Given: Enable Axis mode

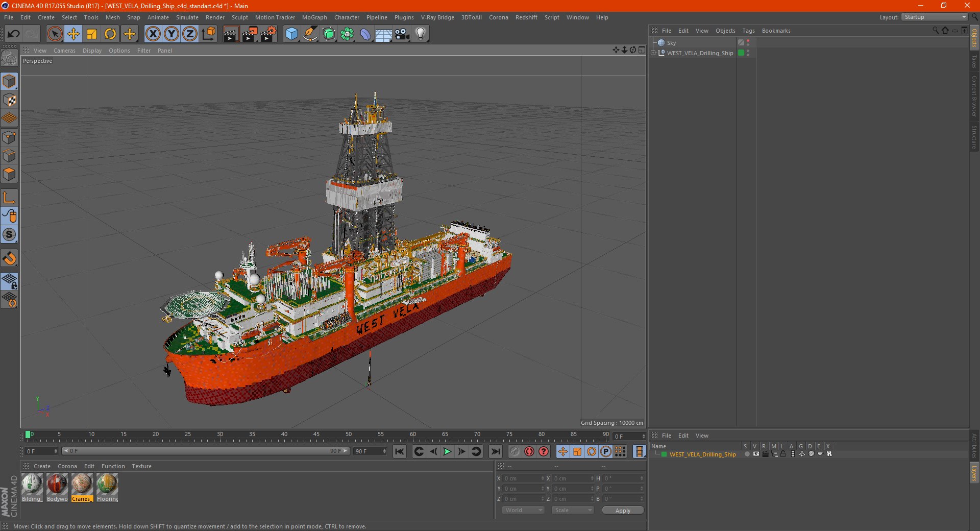Looking at the screenshot, I should [x=9, y=198].
